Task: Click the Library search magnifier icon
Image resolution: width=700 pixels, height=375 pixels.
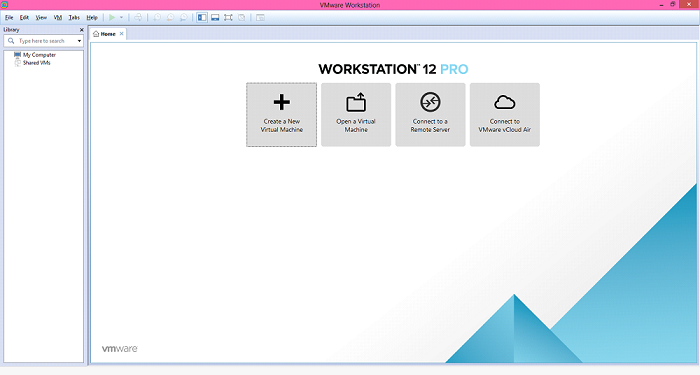Action: tap(11, 41)
